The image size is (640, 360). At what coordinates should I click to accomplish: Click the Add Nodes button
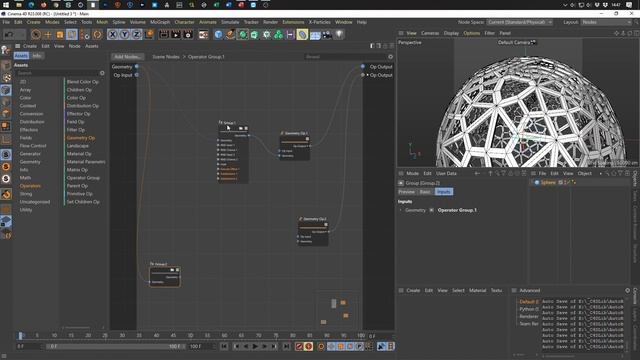pos(127,57)
